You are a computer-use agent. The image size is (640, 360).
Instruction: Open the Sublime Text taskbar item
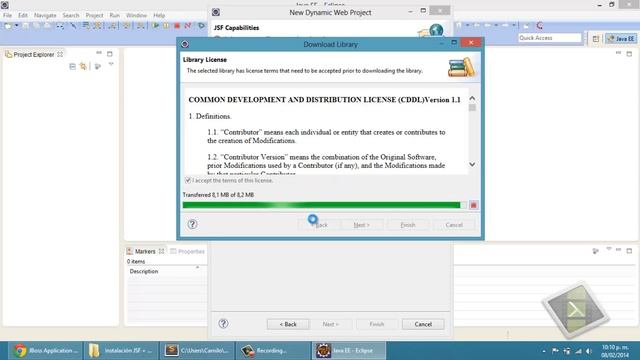(x=197, y=351)
